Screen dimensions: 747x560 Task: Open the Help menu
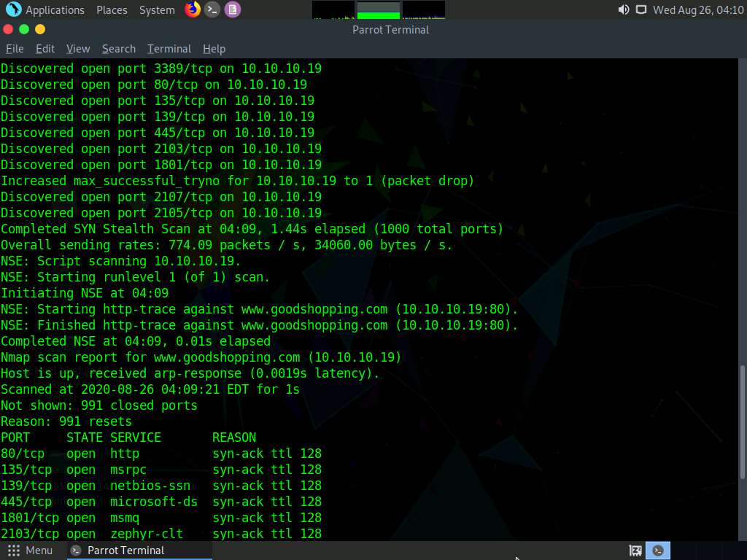click(214, 49)
